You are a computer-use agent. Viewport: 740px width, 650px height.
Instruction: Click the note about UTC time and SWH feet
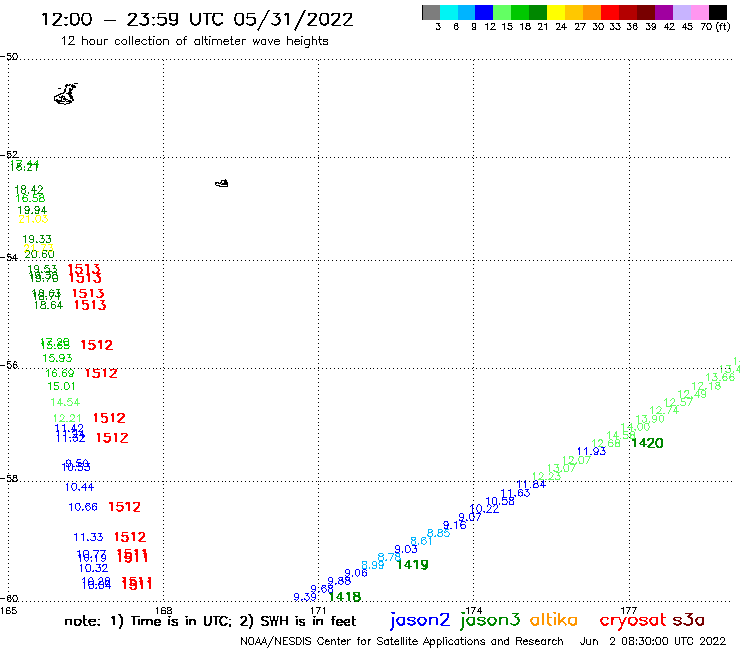pos(210,621)
